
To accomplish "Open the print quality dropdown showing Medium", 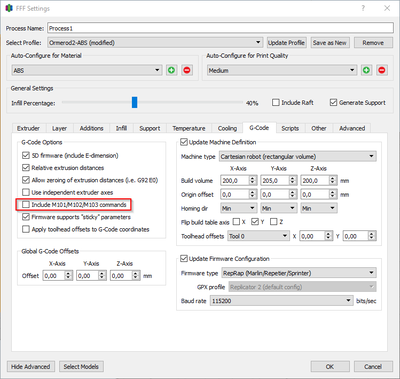I will point(282,70).
